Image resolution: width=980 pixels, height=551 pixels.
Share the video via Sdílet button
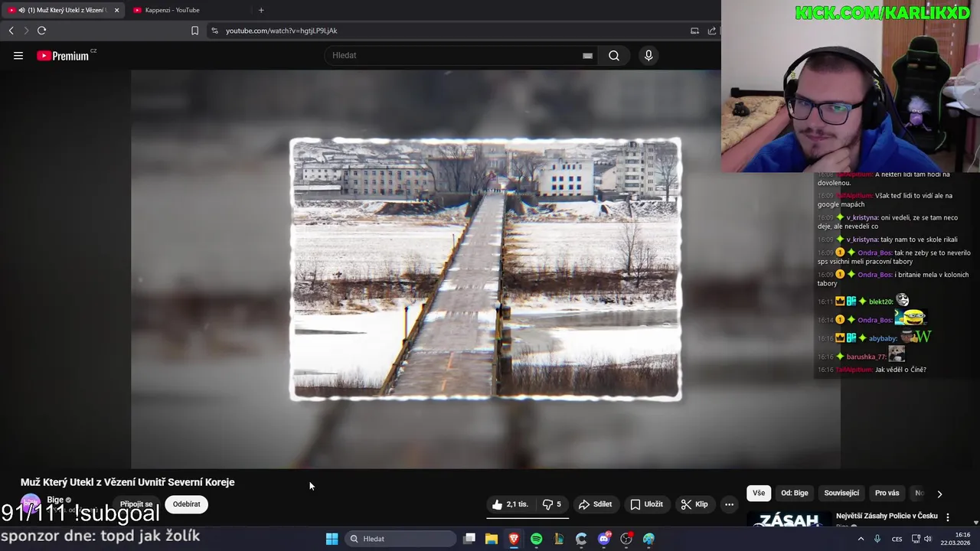596,504
